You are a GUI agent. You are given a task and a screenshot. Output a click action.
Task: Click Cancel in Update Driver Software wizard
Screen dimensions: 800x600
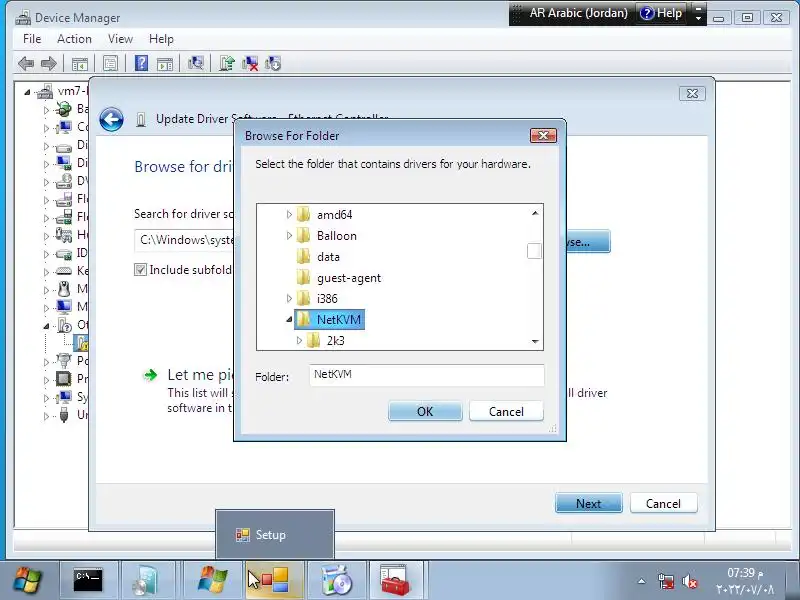point(663,503)
